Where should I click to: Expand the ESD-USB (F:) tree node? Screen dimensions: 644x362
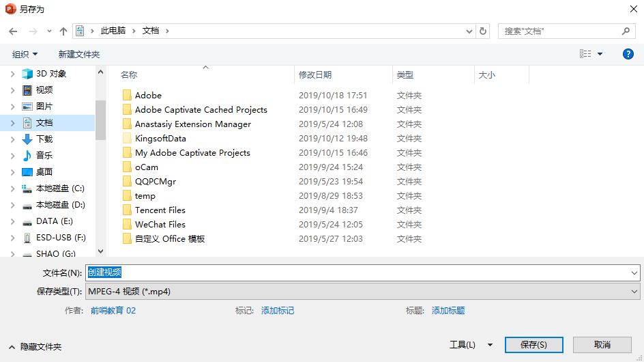pos(12,238)
